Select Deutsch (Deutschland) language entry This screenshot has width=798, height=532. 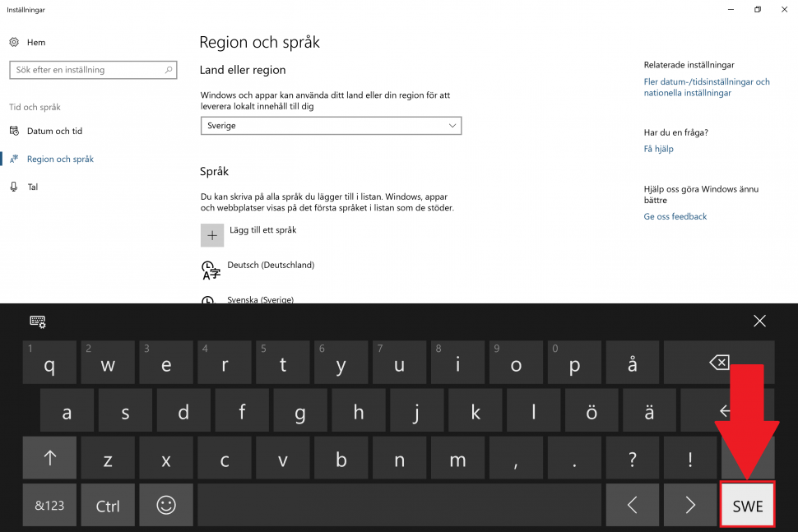[271, 265]
